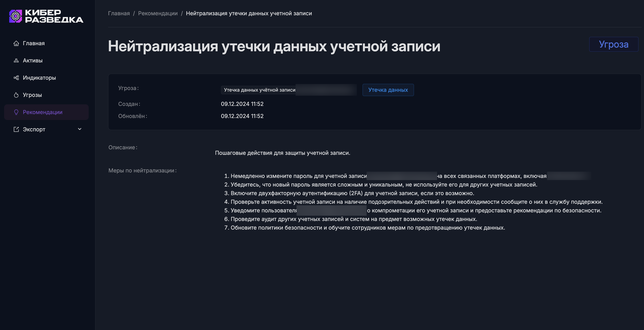This screenshot has width=644, height=330.
Task: Click the Рекомендации breadcrumb link
Action: (158, 13)
